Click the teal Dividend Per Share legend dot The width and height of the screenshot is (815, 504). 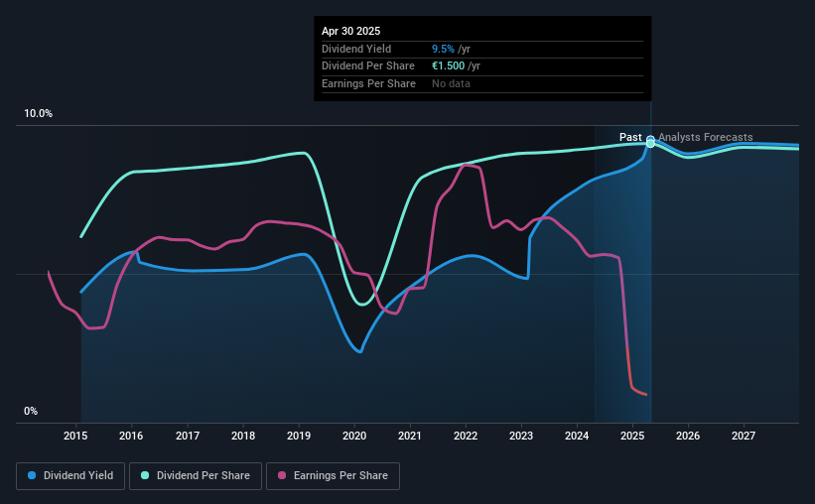click(145, 475)
